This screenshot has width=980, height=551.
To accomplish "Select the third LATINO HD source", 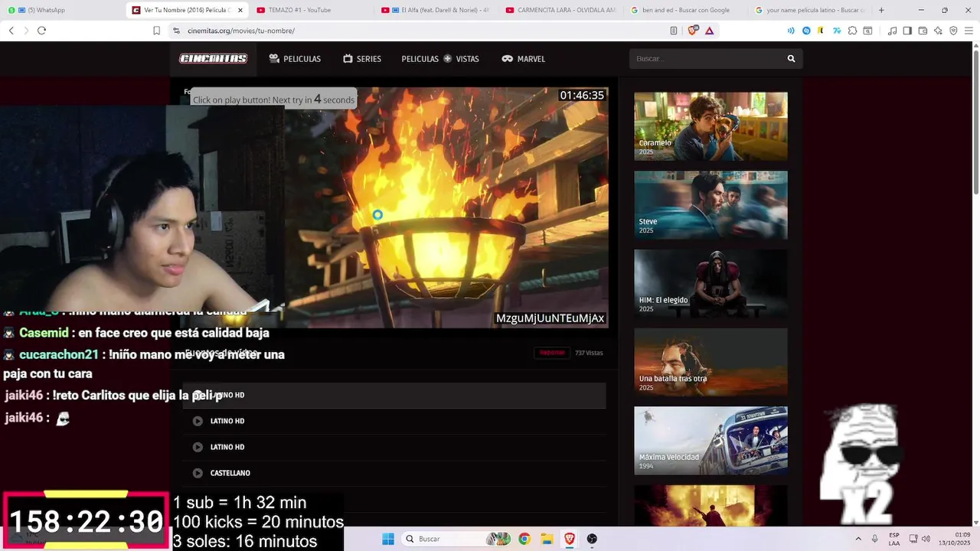I will coord(394,447).
